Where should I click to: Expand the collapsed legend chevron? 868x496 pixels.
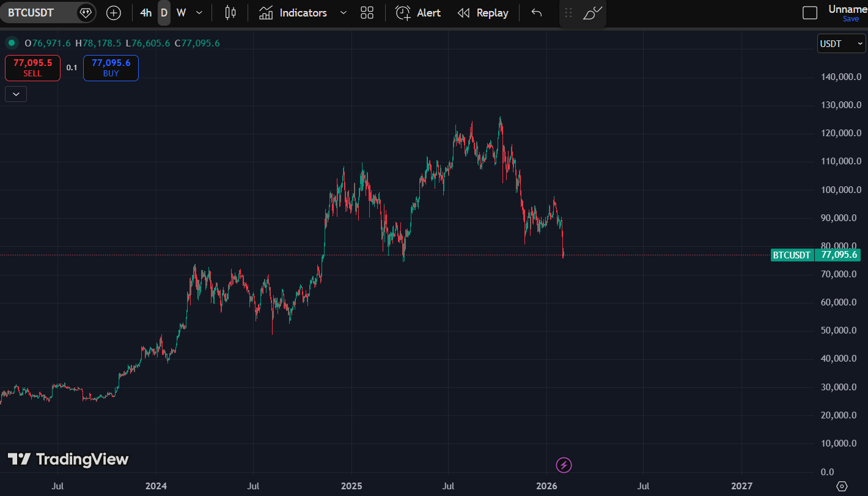[x=16, y=94]
